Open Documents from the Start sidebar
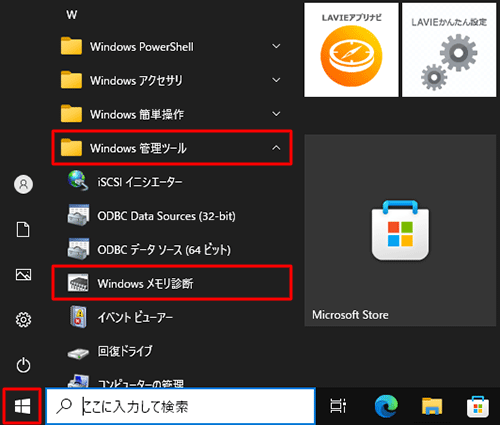The height and width of the screenshot is (425, 500). click(23, 230)
